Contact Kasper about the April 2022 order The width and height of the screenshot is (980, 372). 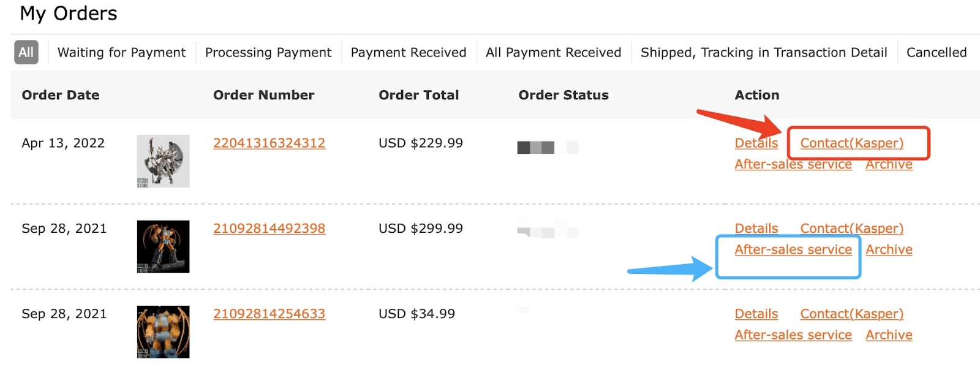click(851, 143)
